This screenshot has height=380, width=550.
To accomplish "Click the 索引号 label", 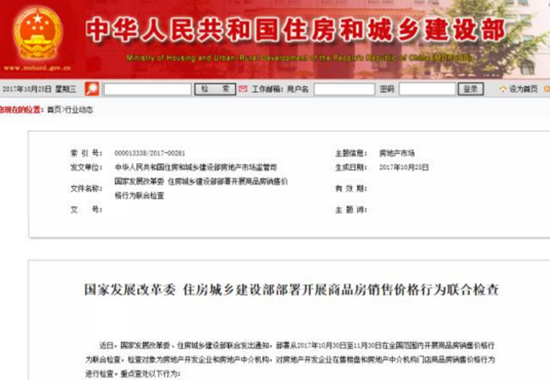I will [86, 153].
